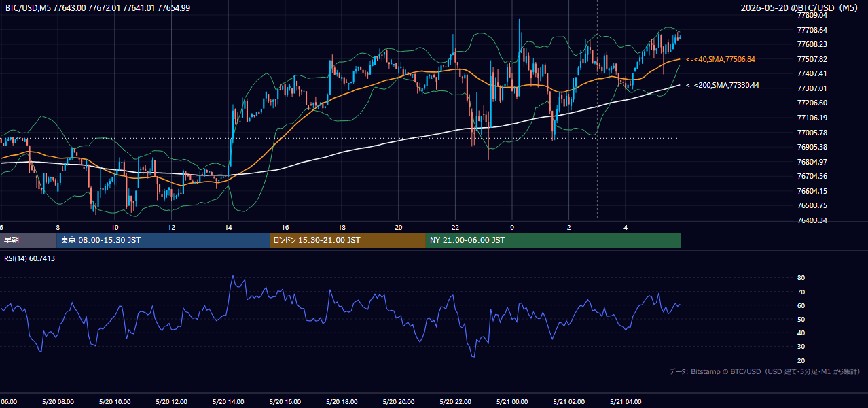The image size is (868, 408).
Task: Click price axis label 77708.64
Action: coord(813,30)
